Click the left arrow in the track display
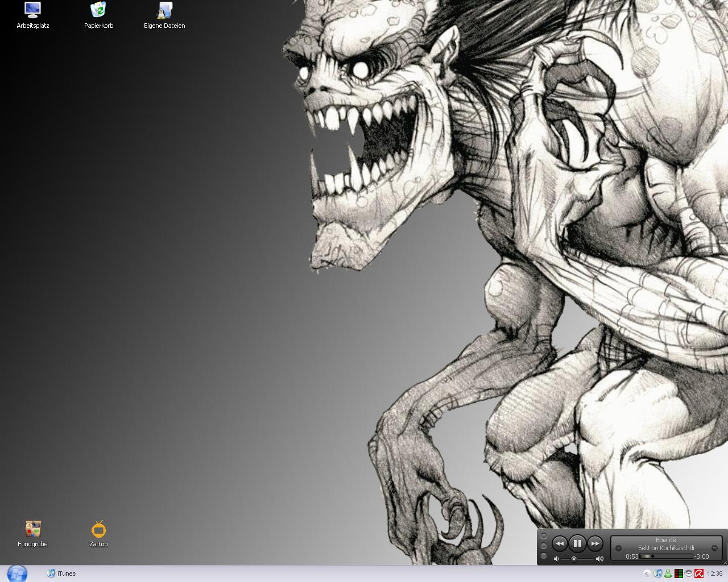The height and width of the screenshot is (582, 728). pyautogui.click(x=618, y=548)
